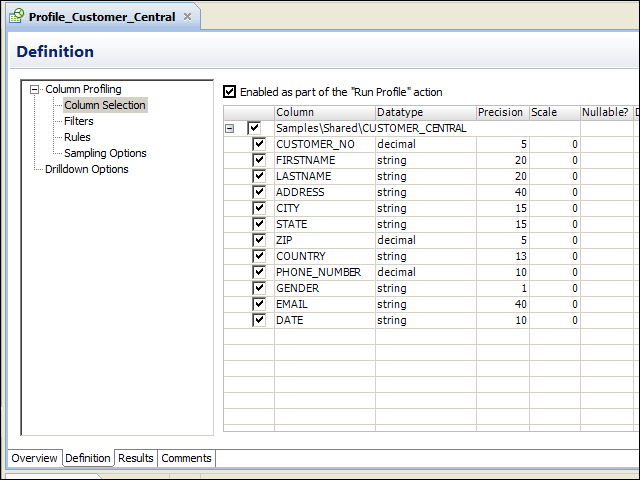Uncheck the ZIP column checkbox

tap(259, 240)
